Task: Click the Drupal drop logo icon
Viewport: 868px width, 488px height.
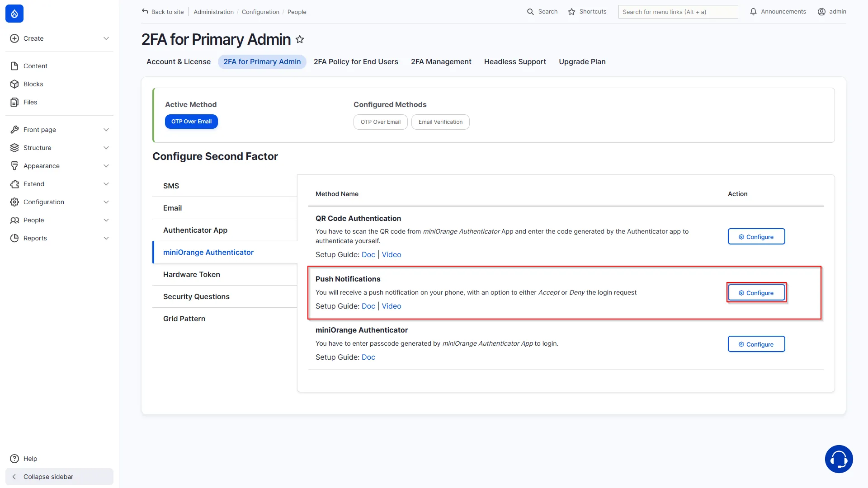Action: click(14, 14)
